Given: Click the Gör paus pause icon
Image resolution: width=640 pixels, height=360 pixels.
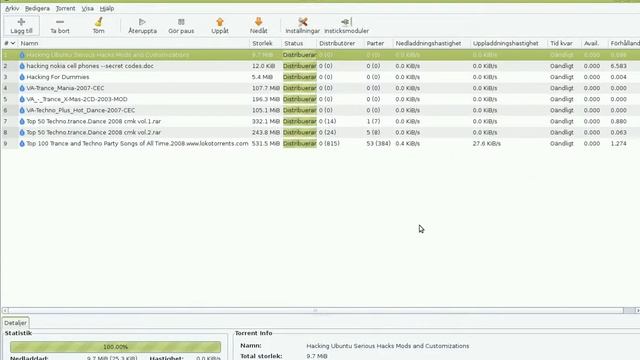Looking at the screenshot, I should (x=181, y=22).
